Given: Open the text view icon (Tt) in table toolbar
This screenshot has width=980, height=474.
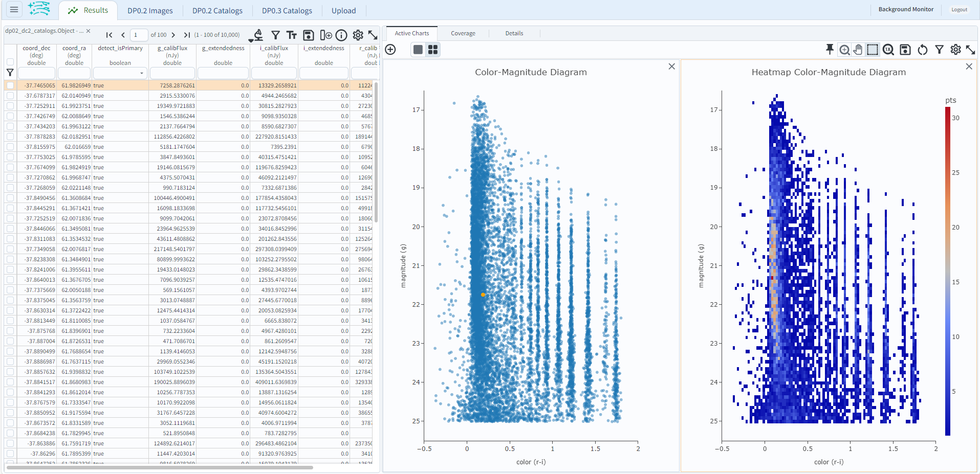Looking at the screenshot, I should point(292,35).
